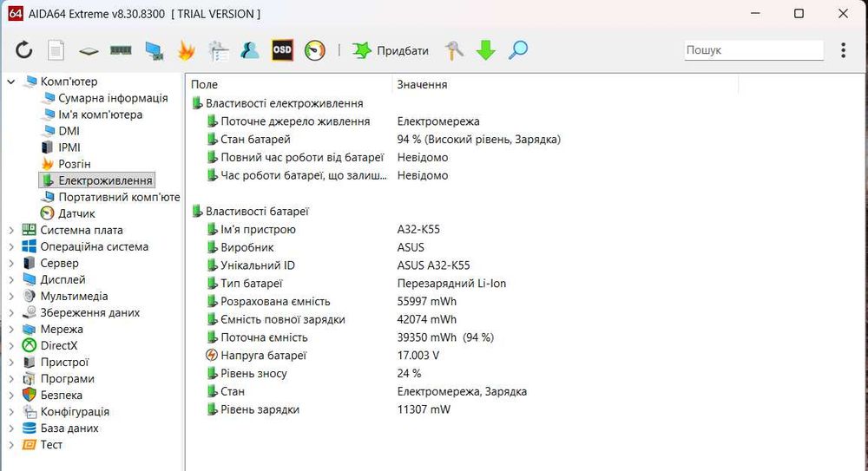This screenshot has height=471, width=868.
Task: Click the magnifier search icon
Action: click(x=518, y=50)
